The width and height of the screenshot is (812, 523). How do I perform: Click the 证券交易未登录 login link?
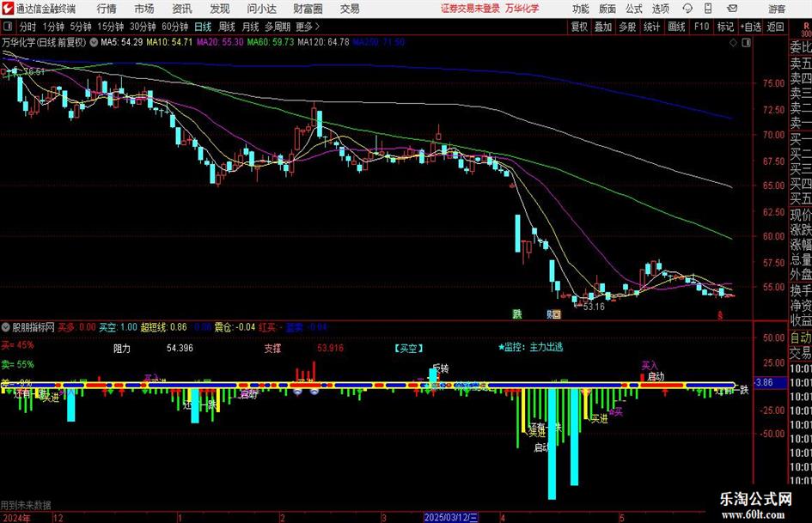[x=470, y=9]
